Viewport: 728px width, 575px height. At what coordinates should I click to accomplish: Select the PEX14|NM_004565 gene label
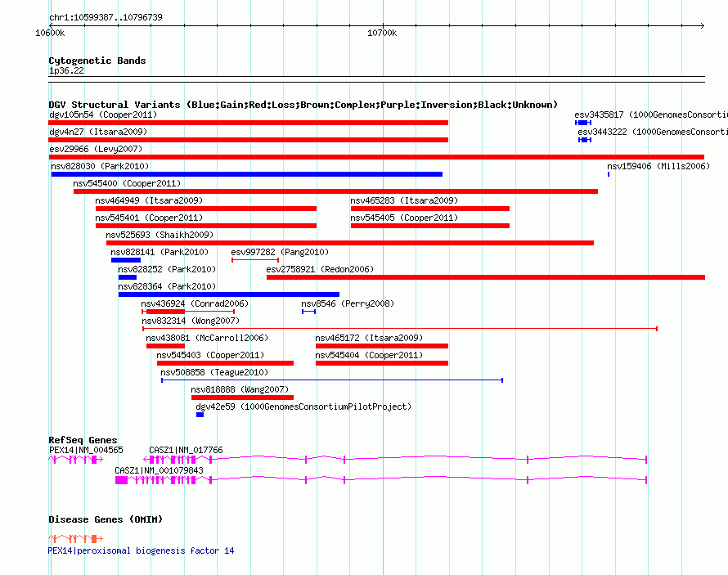coord(87,450)
